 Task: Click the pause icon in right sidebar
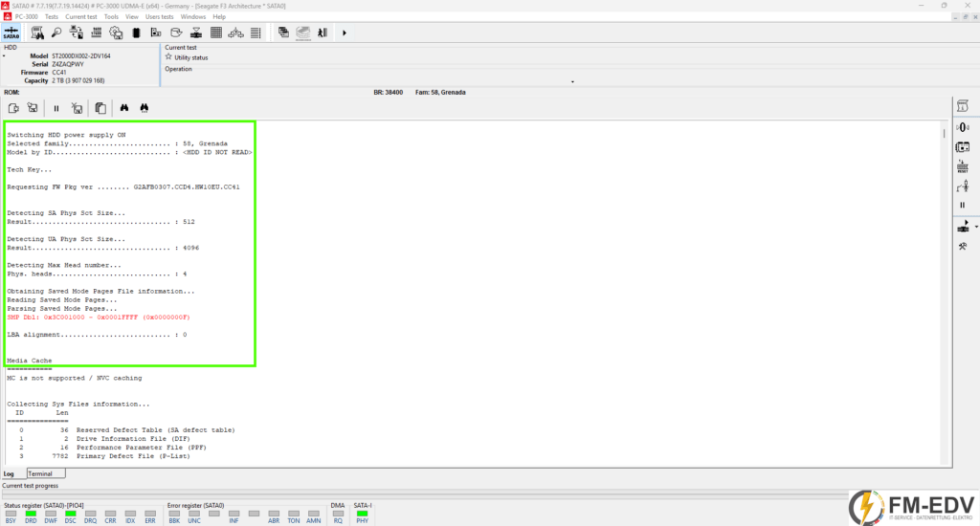963,205
